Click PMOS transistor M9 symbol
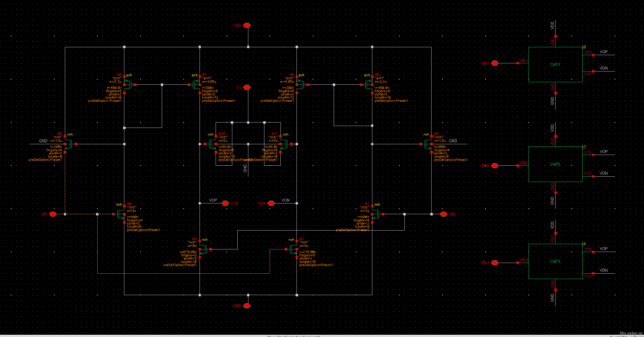This screenshot has width=644, height=337. click(x=369, y=85)
